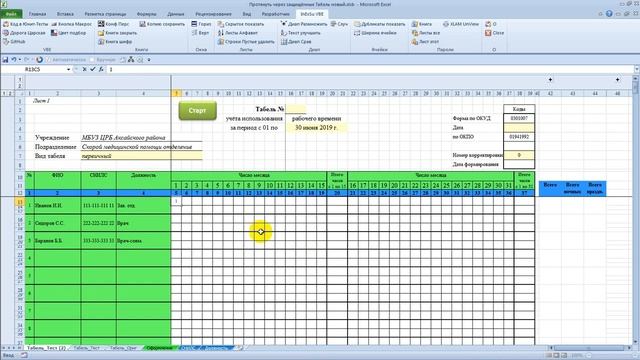Open the quick access toolbar customize dropdown

click(x=149, y=60)
